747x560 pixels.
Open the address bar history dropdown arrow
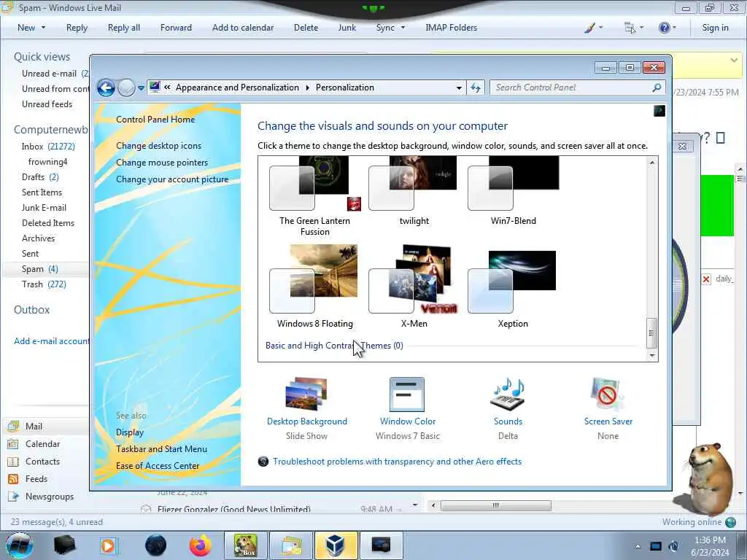tap(459, 88)
